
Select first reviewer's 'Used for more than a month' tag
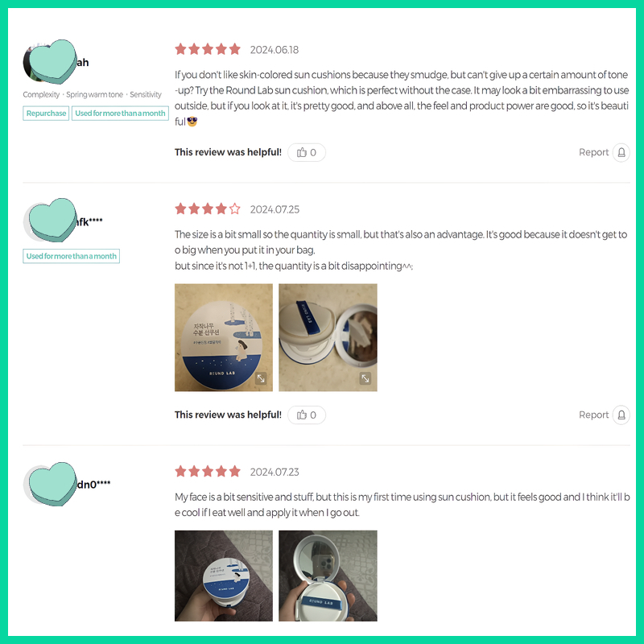[120, 114]
